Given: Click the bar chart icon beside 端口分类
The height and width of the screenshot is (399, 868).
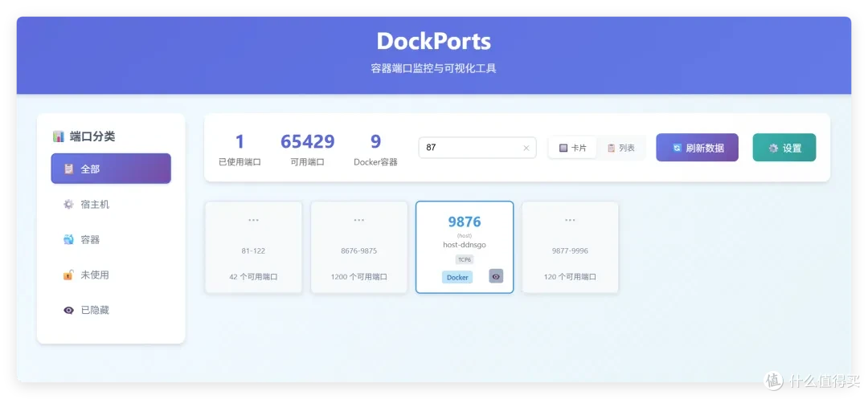Looking at the screenshot, I should point(58,136).
